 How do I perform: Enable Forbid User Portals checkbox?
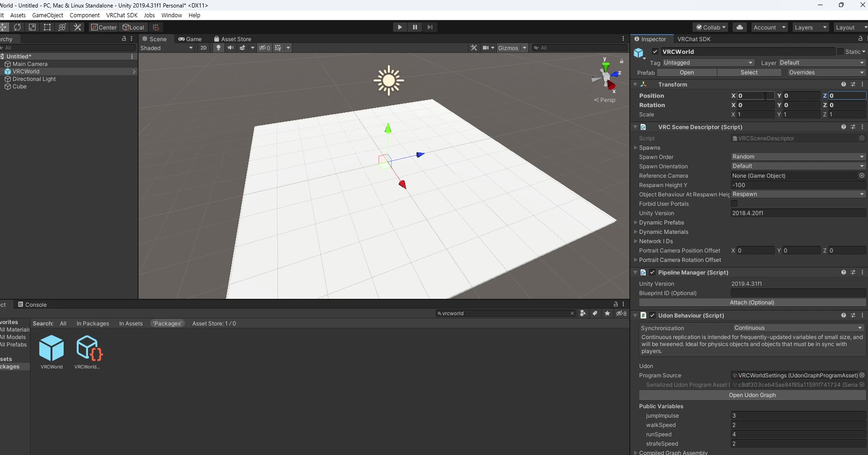(x=734, y=203)
